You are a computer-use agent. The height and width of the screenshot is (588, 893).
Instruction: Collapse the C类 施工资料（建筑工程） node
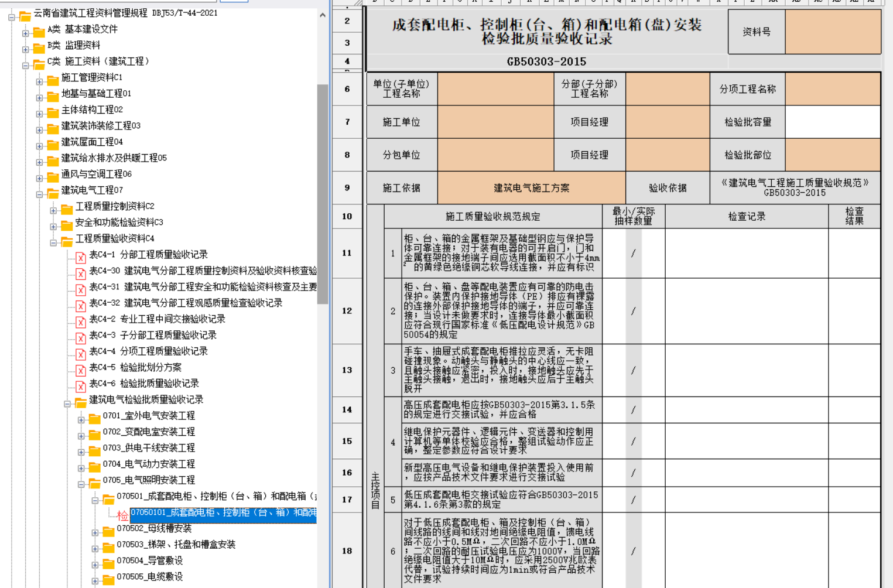click(x=26, y=66)
